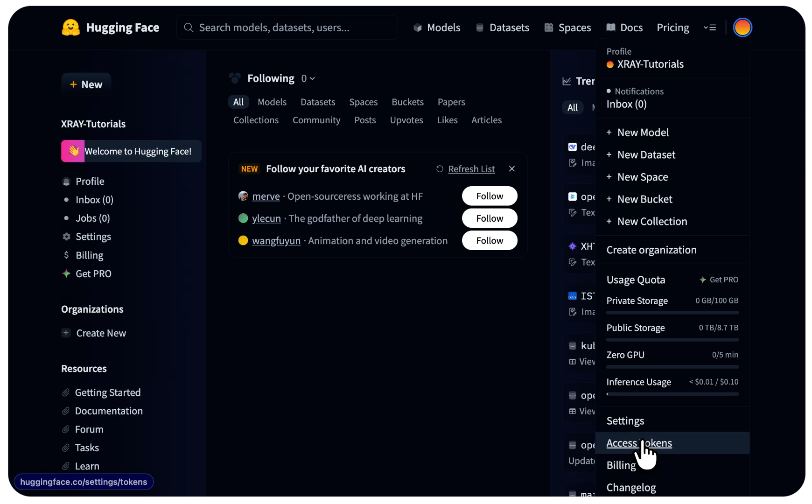Switch to the Papers filter tab
This screenshot has height=504, width=812.
(451, 102)
